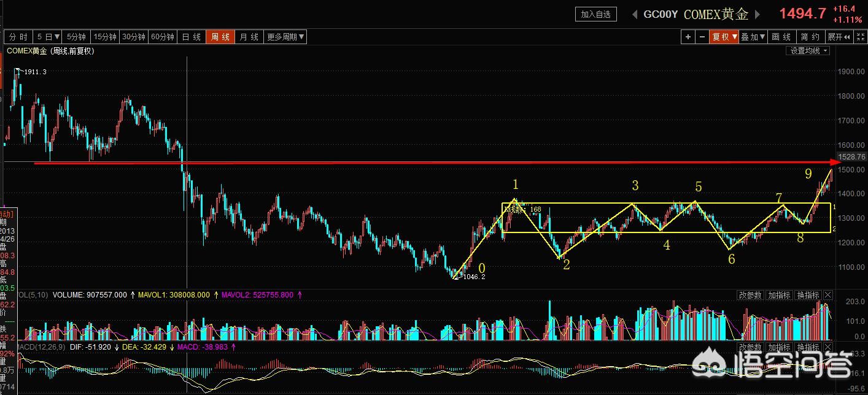The width and height of the screenshot is (868, 395).
Task: Expand the 5日 period dropdown
Action: pos(48,37)
